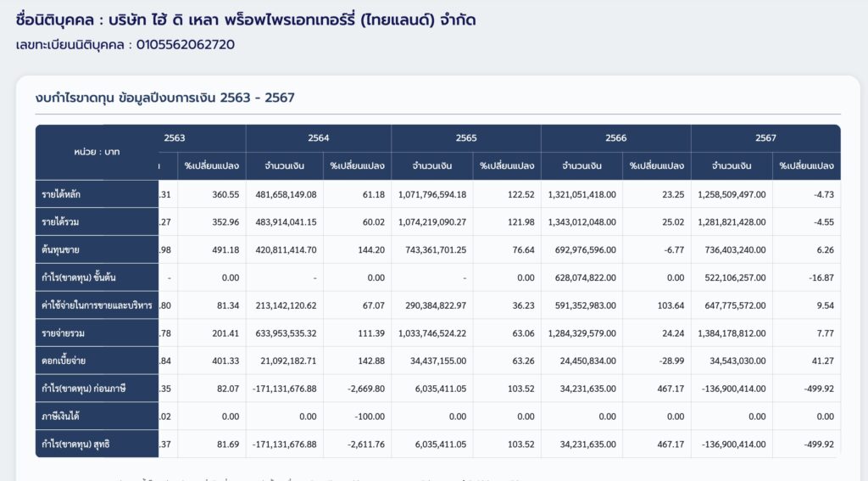Image resolution: width=868 pixels, height=481 pixels.
Task: Click the ค่าใช้จ่ายในการขายและบริหาร row label
Action: click(97, 305)
